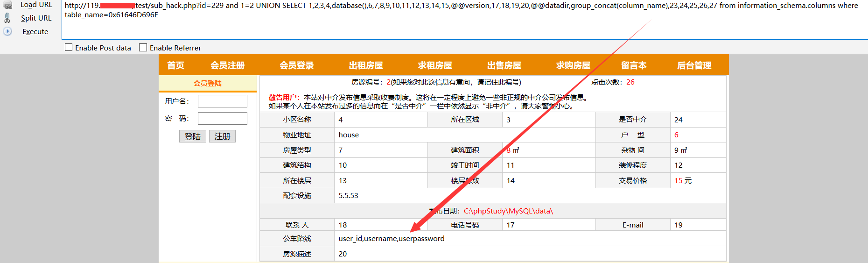Focus the 用户名 username field

coord(223,101)
